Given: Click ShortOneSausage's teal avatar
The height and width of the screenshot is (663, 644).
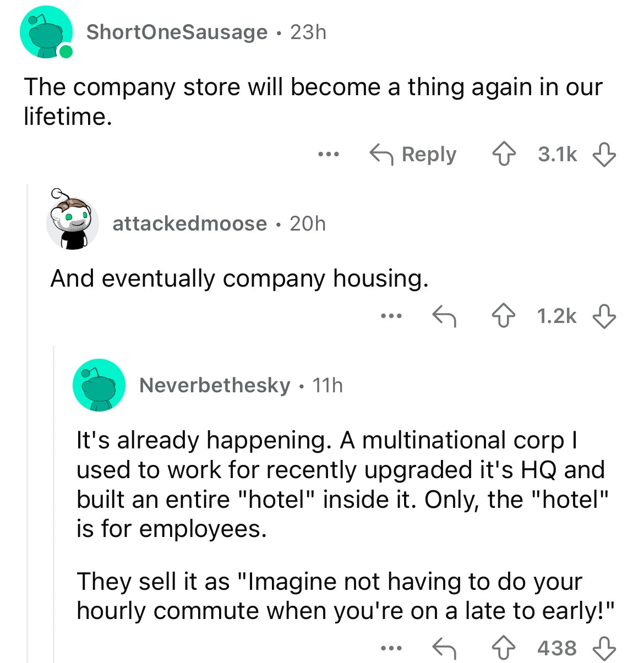Looking at the screenshot, I should pos(46,32).
